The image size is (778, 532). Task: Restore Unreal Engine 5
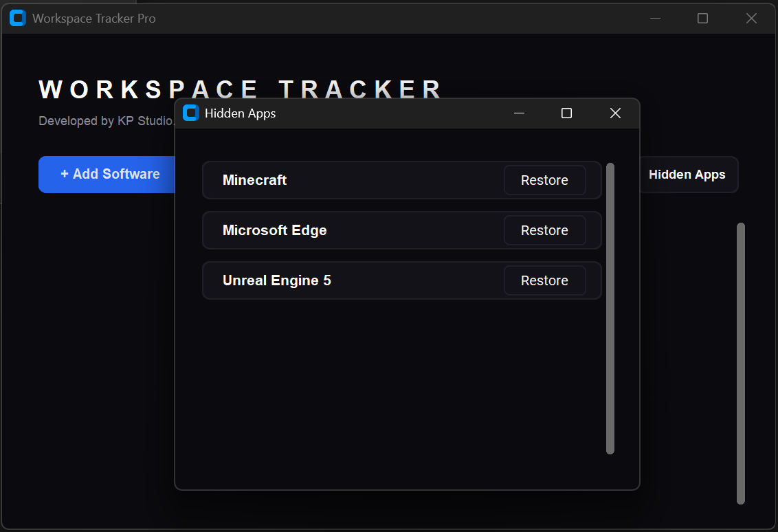(544, 280)
